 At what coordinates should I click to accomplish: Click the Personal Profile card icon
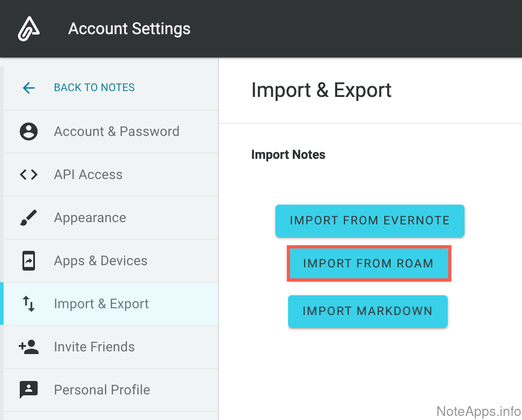29,390
